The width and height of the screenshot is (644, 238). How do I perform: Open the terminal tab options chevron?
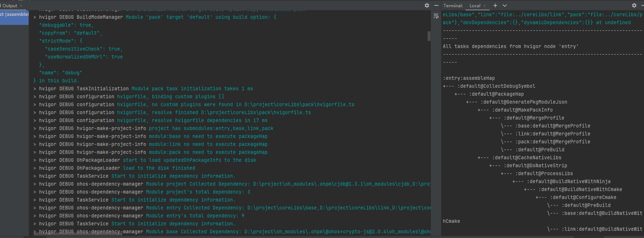click(x=505, y=5)
